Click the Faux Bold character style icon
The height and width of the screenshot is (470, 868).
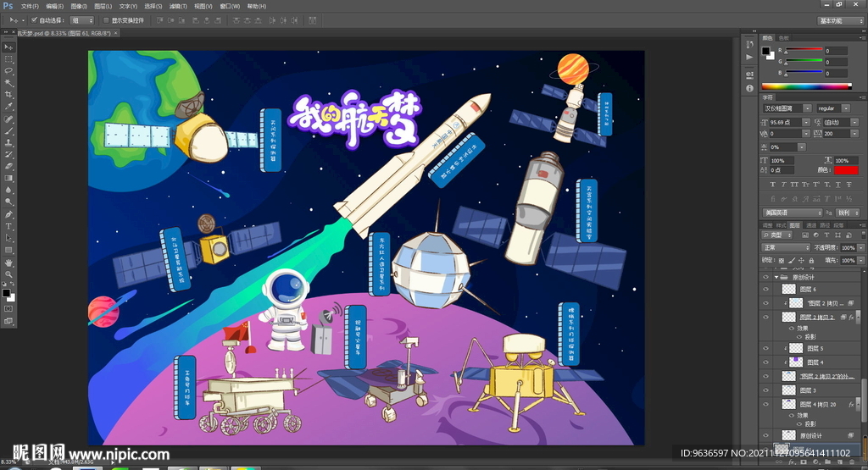(x=772, y=185)
